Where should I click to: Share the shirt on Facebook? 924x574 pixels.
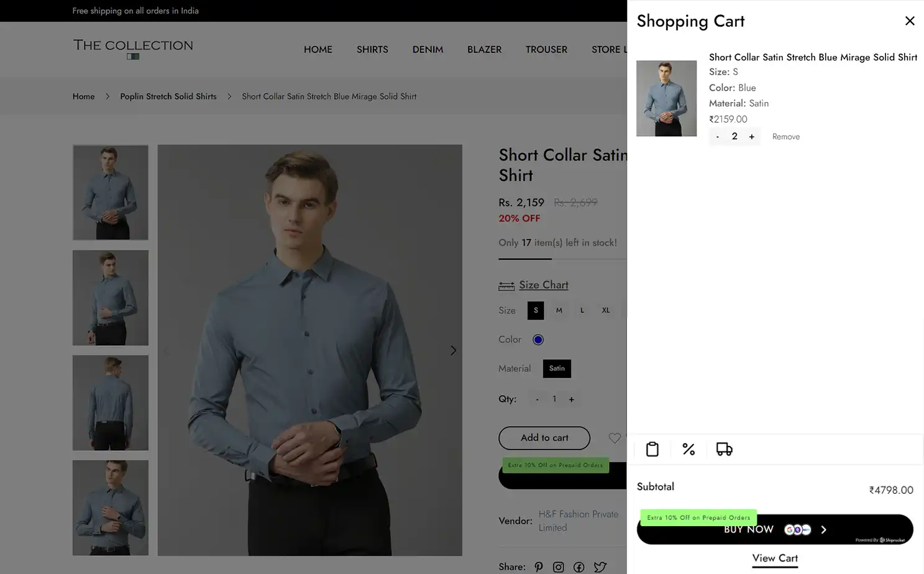pyautogui.click(x=579, y=567)
